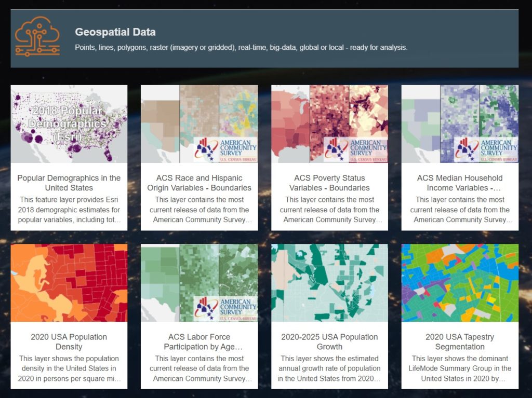Open the 2020 USA Tapestry Segmentation map thumbnail
Viewport: 532px width, 398px height.
click(x=460, y=283)
